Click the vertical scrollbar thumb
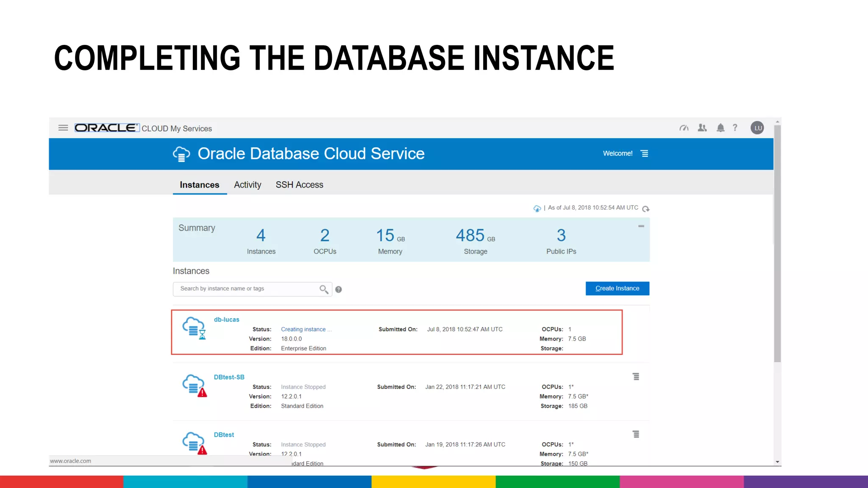This screenshot has width=868, height=488. pos(777,244)
